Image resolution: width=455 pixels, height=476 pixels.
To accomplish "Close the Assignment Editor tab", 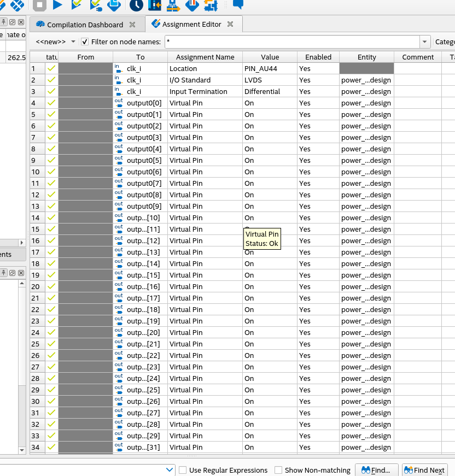I will pyautogui.click(x=230, y=24).
